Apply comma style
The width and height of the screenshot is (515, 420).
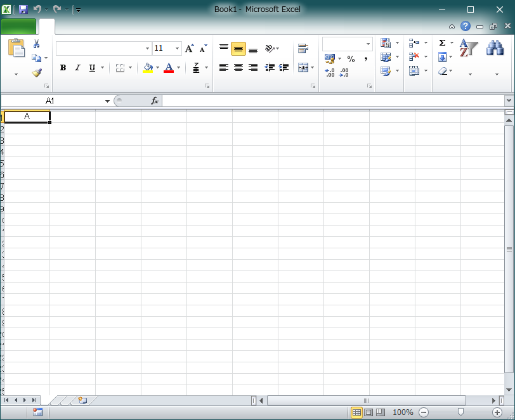[x=365, y=59]
